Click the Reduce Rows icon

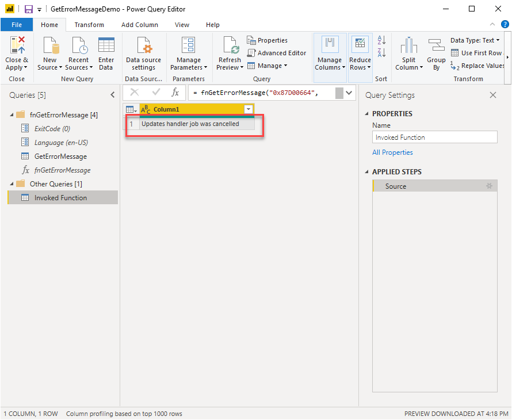360,43
